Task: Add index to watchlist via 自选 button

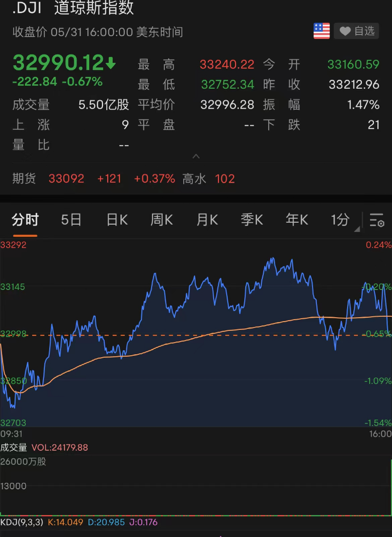Action: point(356,31)
